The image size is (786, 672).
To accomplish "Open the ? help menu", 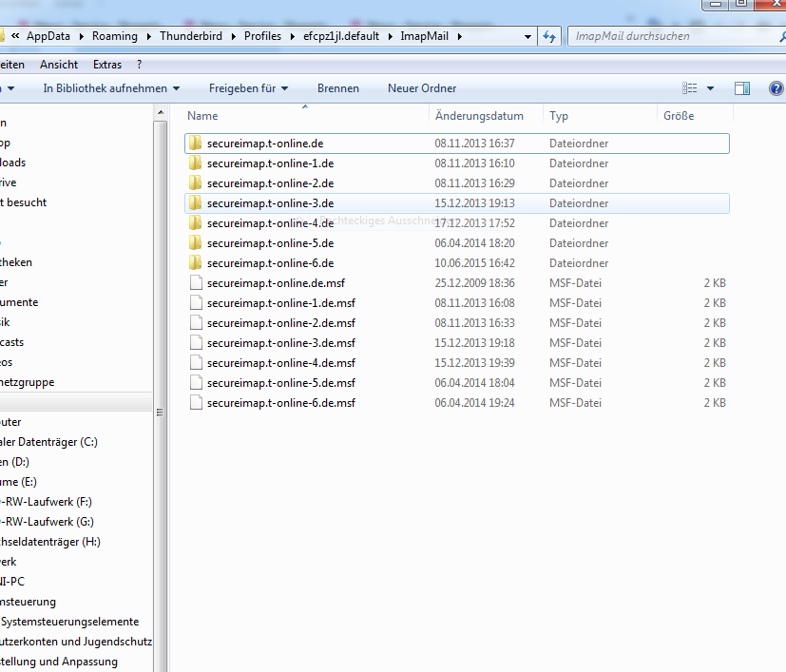I will 140,65.
